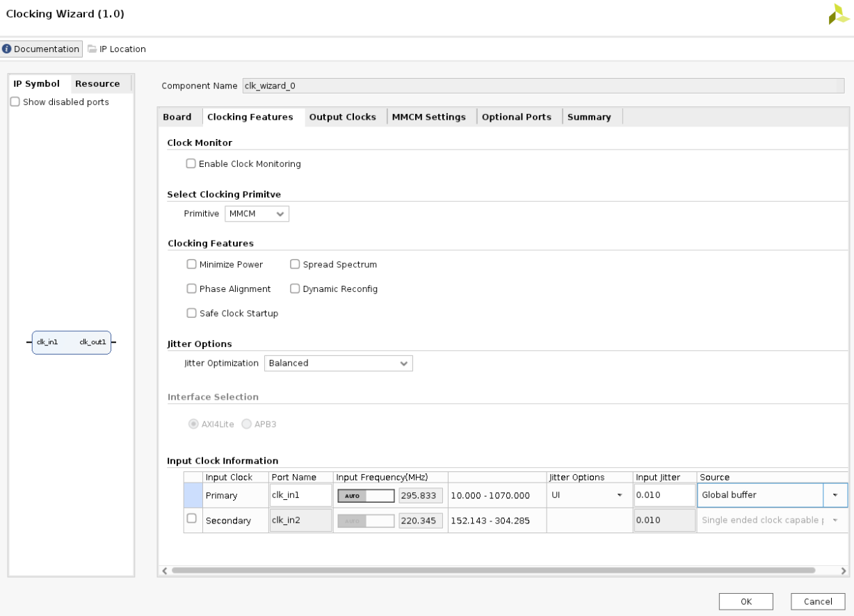Select the AXI4Lite radio button
The width and height of the screenshot is (854, 616).
click(x=193, y=424)
